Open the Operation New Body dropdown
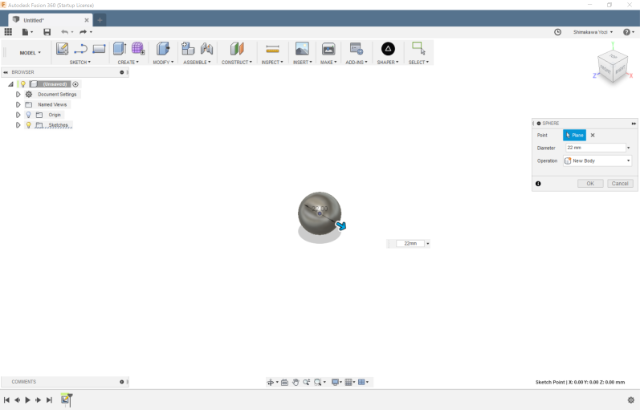The width and height of the screenshot is (640, 410). (598, 161)
